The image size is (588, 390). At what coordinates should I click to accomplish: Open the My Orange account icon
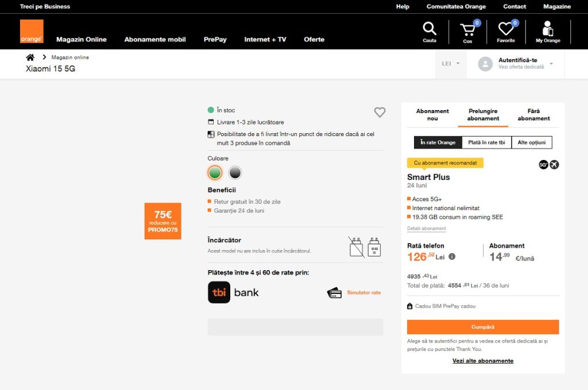pos(548,32)
